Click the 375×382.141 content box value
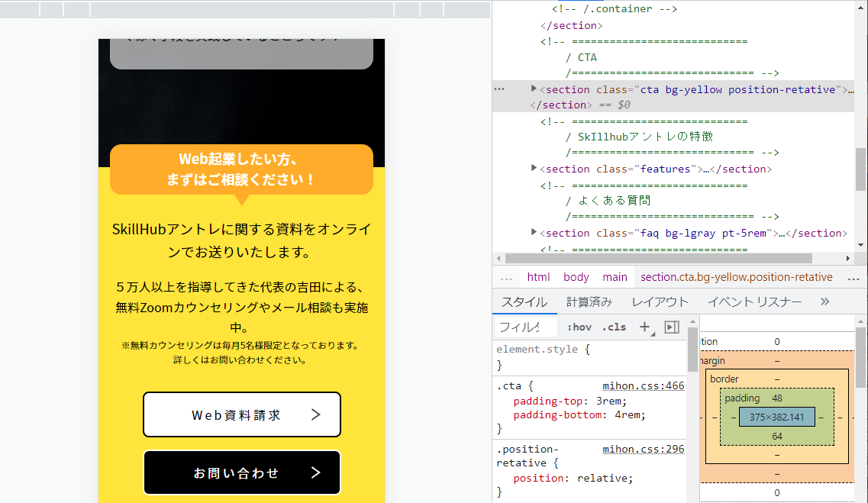The image size is (868, 503). (776, 418)
